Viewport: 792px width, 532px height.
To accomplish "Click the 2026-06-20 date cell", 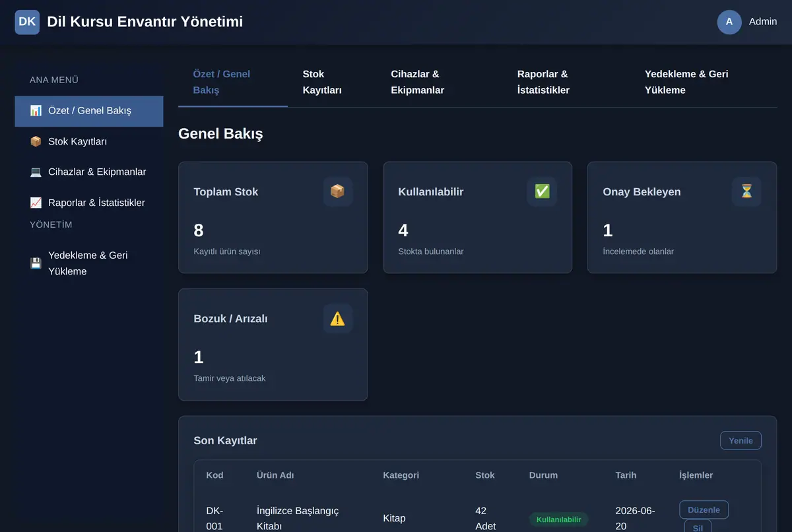I will point(635,518).
